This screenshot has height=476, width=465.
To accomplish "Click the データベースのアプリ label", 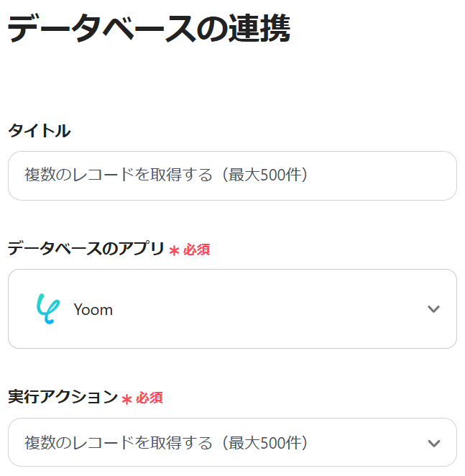I will 86,249.
